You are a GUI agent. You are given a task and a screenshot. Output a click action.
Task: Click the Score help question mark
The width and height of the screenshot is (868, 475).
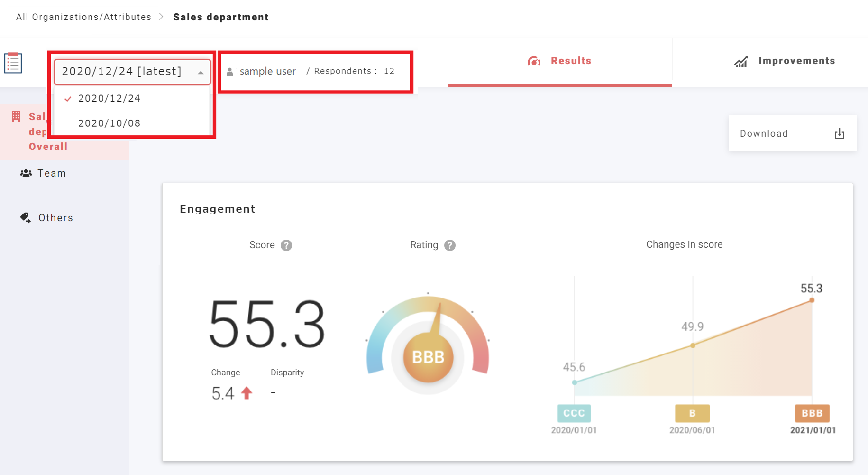[286, 245]
